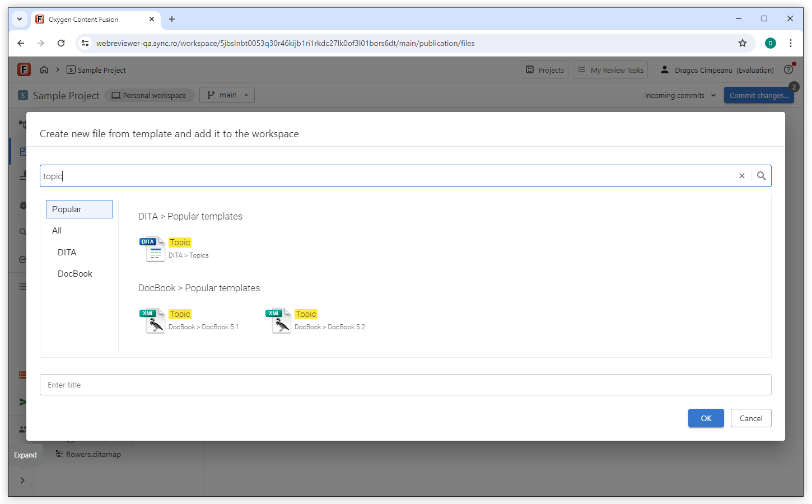This screenshot has height=504, width=812.
Task: Expand the left sidebar chevron
Action: 22,480
